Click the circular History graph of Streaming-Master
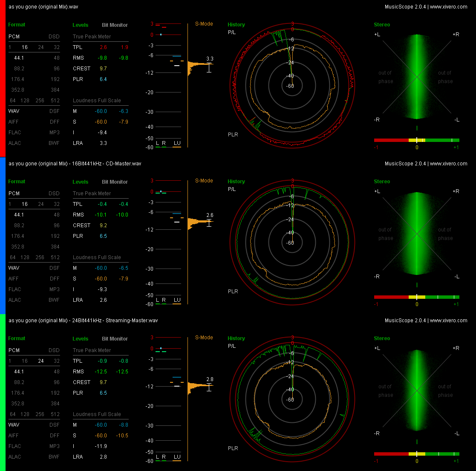476x471 pixels. pyautogui.click(x=292, y=400)
